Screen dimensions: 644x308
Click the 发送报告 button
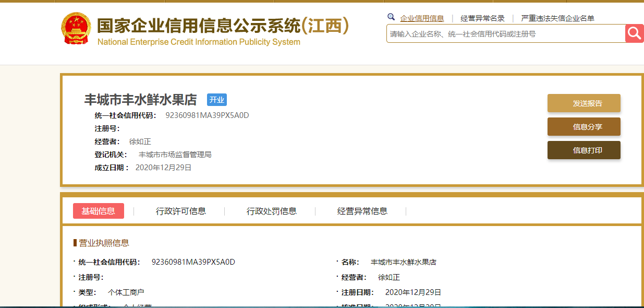coord(584,103)
